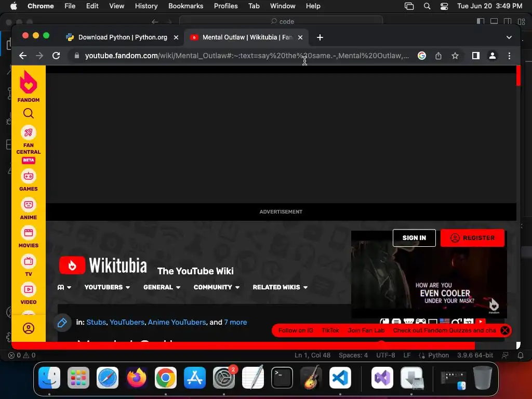Open Movies section in Fandom sidebar

coord(29,237)
